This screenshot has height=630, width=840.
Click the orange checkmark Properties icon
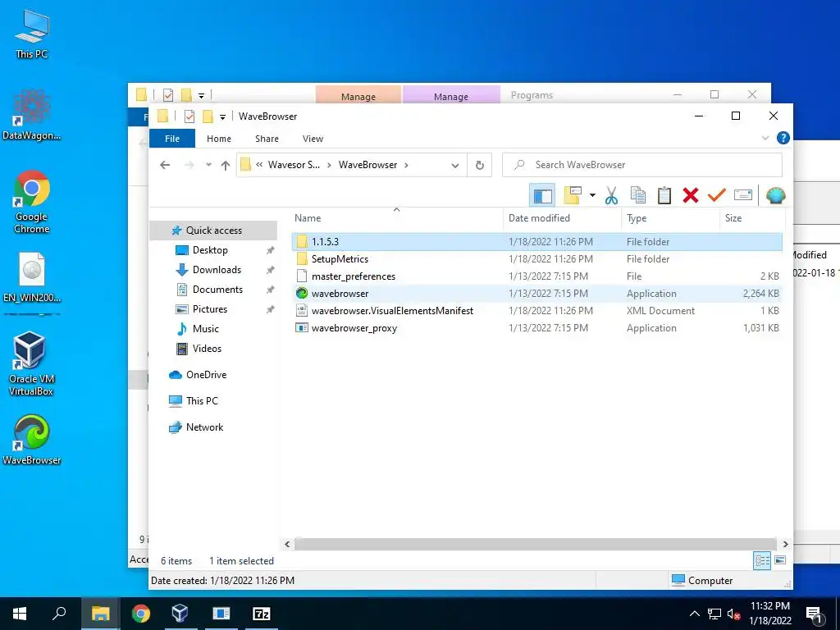716,195
